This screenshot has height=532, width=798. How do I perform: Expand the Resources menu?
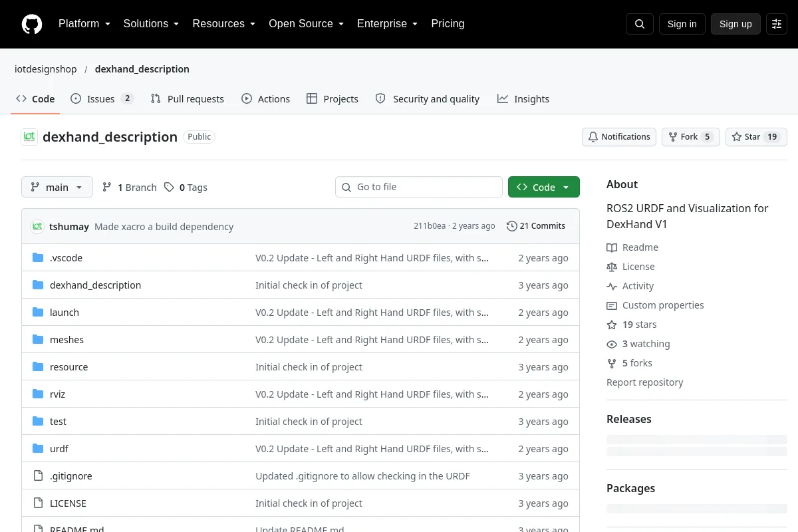pos(224,24)
